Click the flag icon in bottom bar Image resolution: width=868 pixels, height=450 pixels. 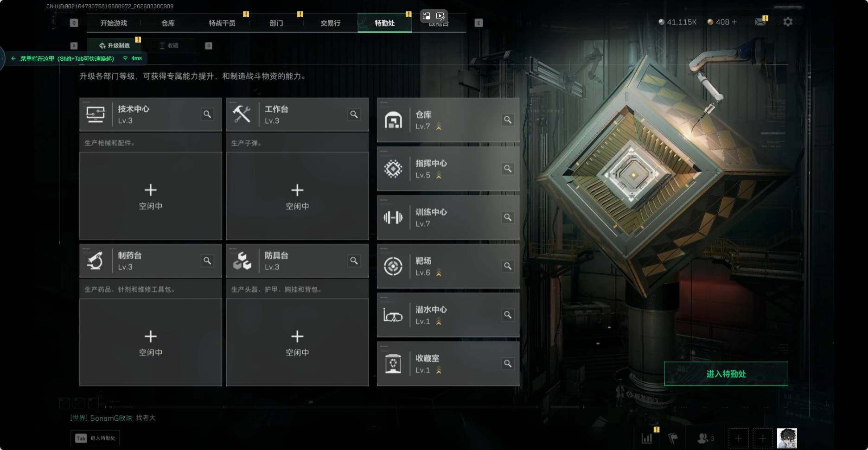tap(673, 438)
